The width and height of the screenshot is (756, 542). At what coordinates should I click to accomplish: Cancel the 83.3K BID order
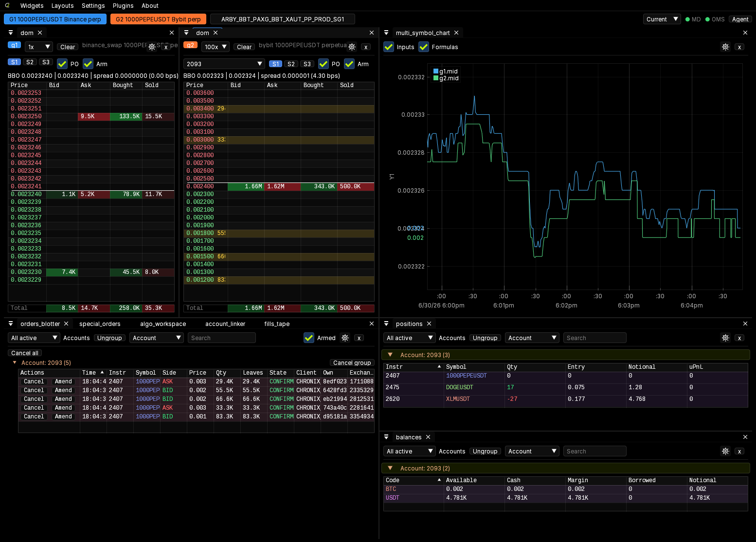pyautogui.click(x=34, y=416)
